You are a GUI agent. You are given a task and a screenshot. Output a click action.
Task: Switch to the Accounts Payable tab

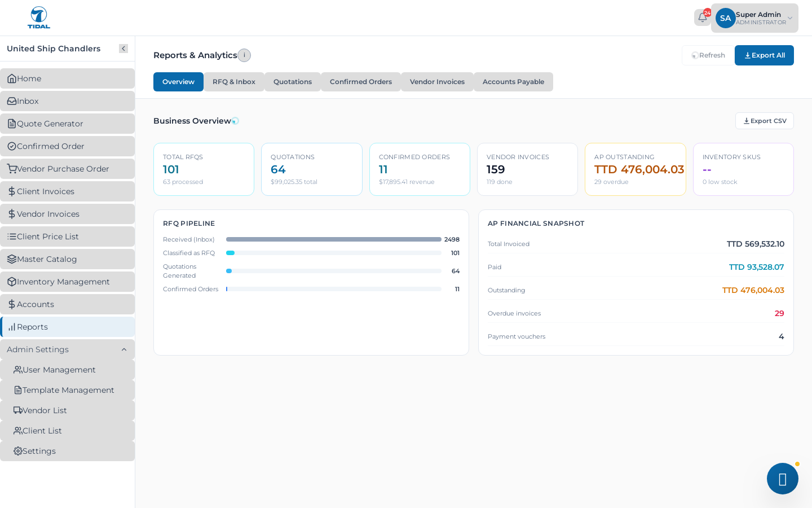coord(513,82)
